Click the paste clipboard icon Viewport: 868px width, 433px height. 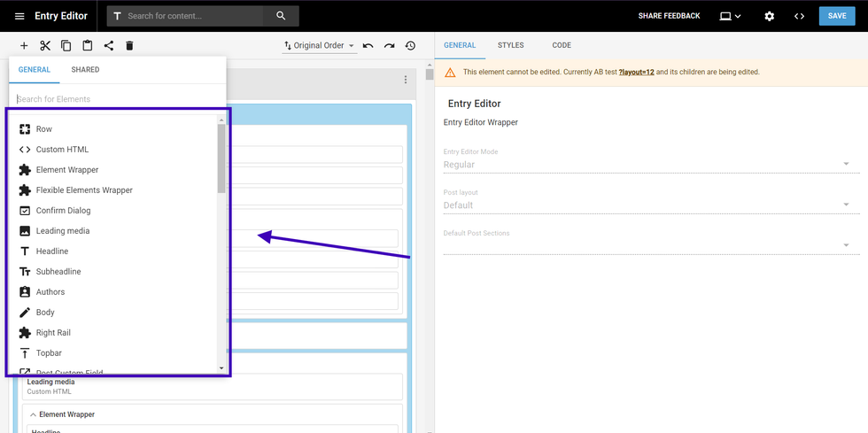click(88, 46)
